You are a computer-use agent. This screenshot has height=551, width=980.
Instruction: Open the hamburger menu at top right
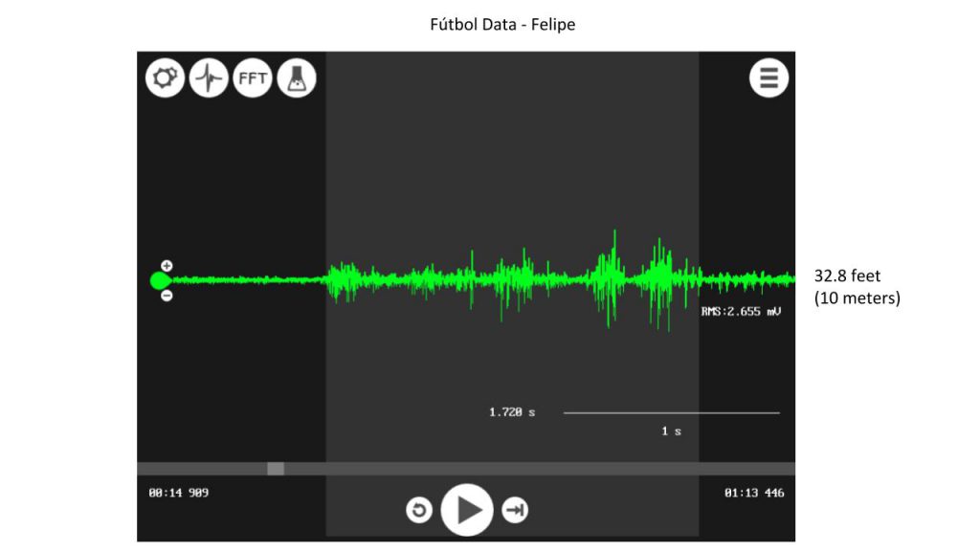[x=768, y=78]
